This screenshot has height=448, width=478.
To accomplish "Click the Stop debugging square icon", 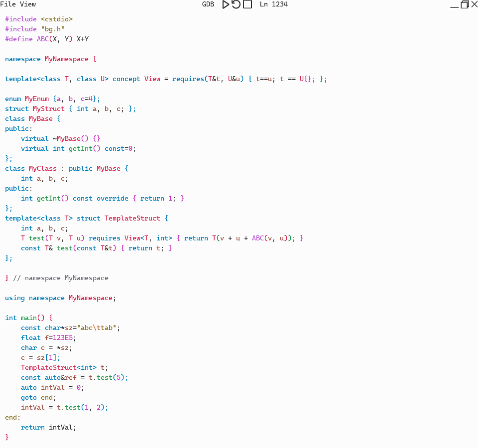I will pos(247,4).
